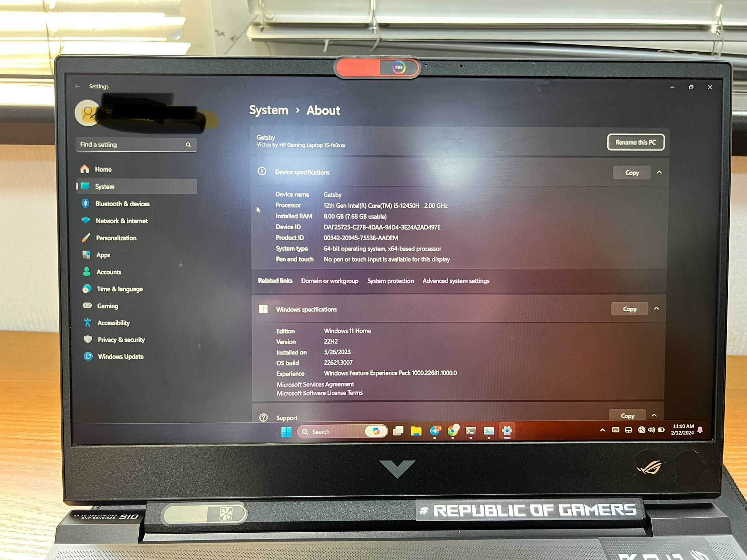Expand Device specifications section
Viewport: 747px width, 560px height.
[660, 172]
